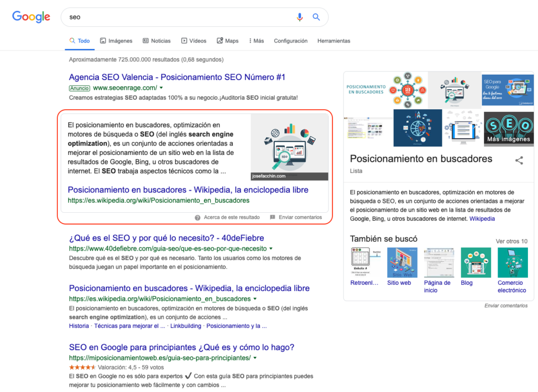Click the share icon in knowledge panel
The height and width of the screenshot is (392, 538).
519,160
